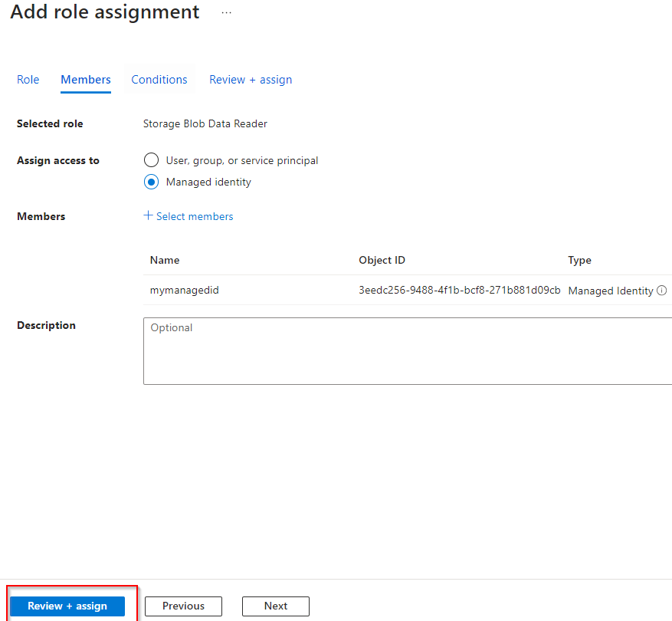This screenshot has height=621, width=672.
Task: Click the Next button
Action: tap(276, 606)
